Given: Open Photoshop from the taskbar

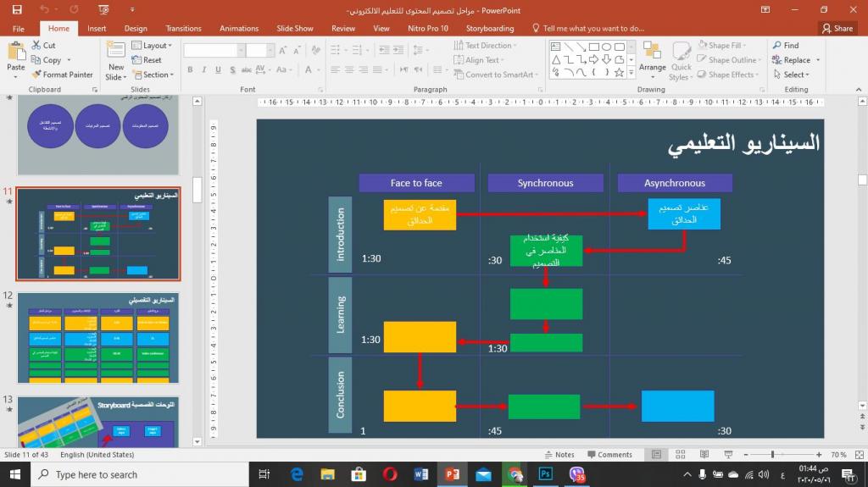Looking at the screenshot, I should [x=546, y=474].
